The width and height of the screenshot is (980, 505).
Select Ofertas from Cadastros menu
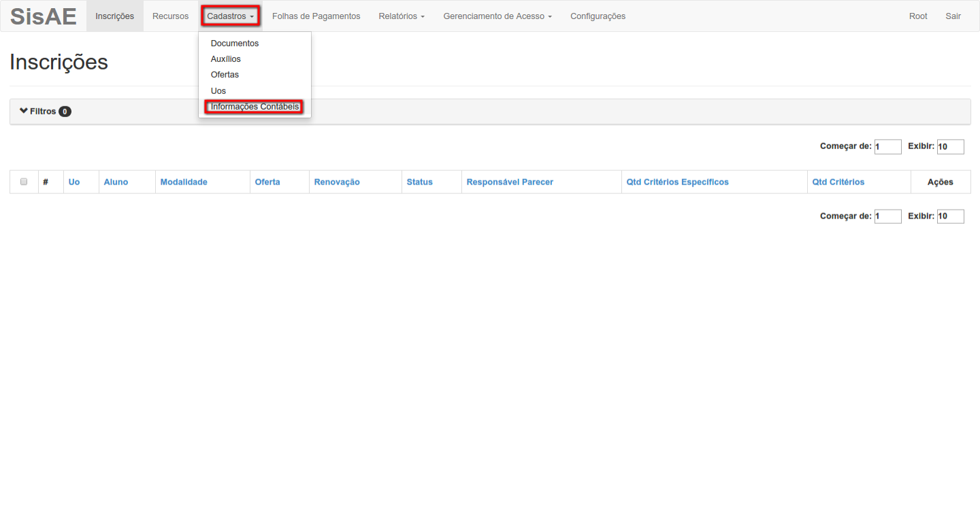point(225,75)
